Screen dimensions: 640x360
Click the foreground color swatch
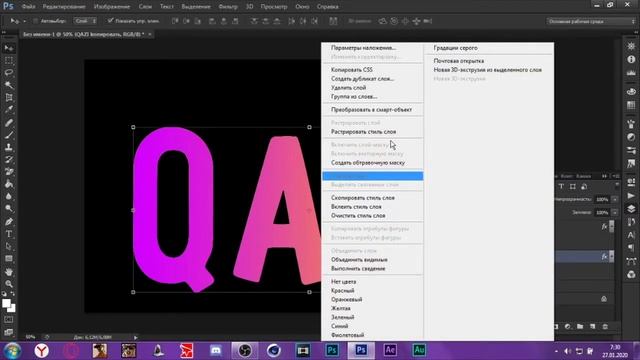(6, 303)
